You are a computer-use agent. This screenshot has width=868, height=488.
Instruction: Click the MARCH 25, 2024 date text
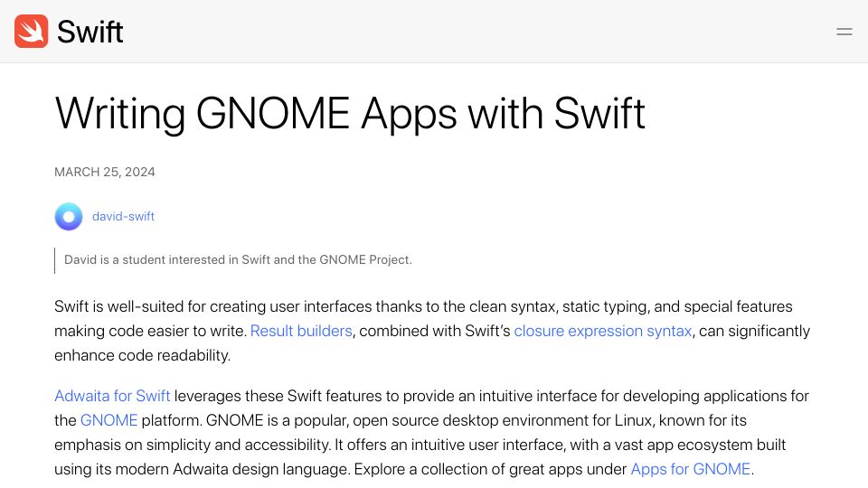point(105,172)
